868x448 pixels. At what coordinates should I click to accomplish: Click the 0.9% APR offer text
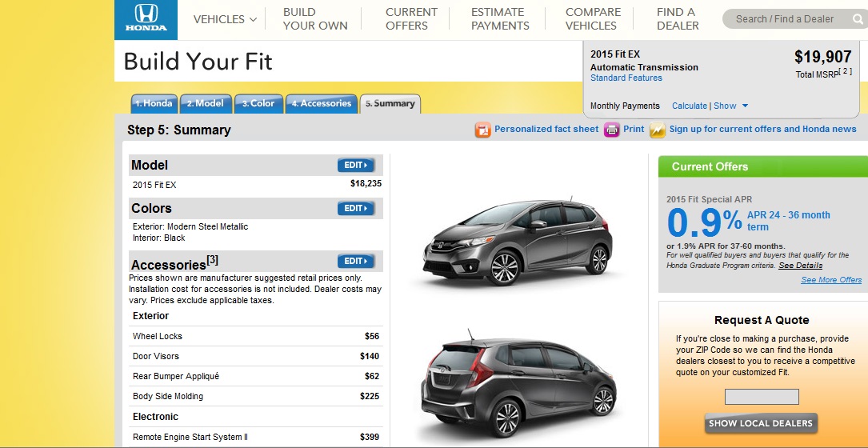(704, 222)
